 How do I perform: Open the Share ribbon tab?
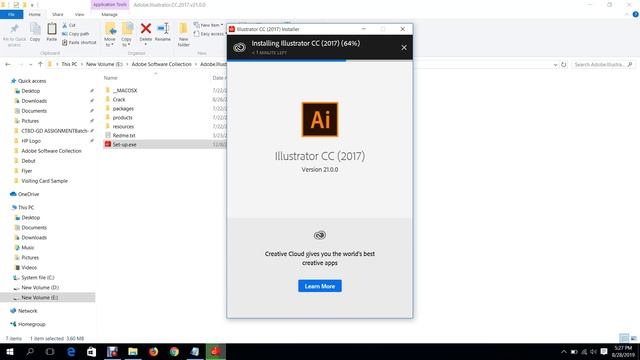[x=58, y=14]
